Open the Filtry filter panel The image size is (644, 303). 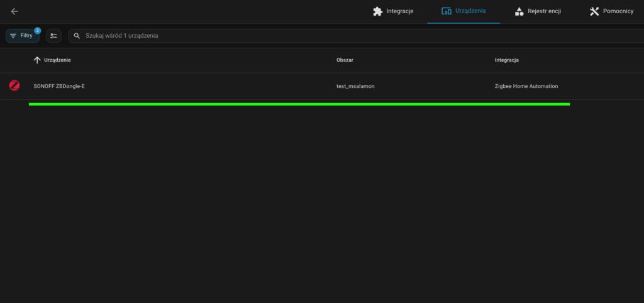coord(21,36)
